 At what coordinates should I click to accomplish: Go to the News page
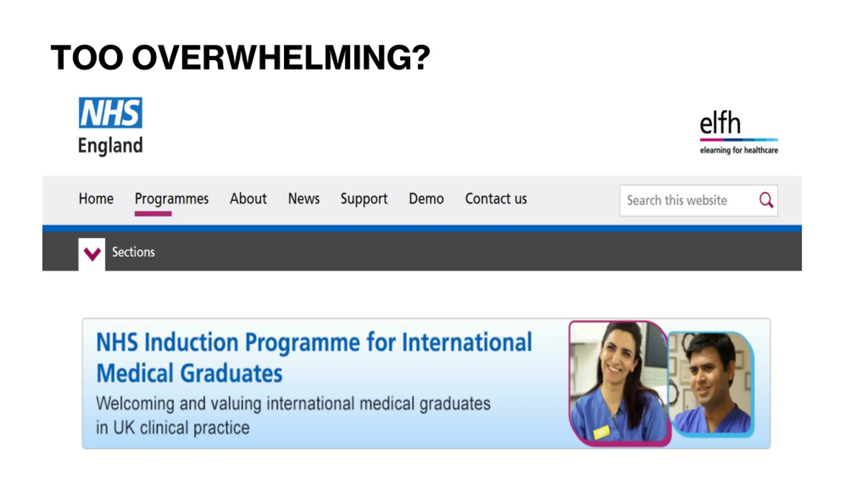[304, 199]
